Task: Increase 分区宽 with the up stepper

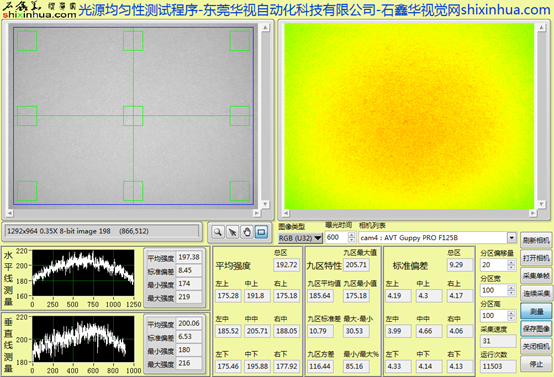Action: click(511, 288)
